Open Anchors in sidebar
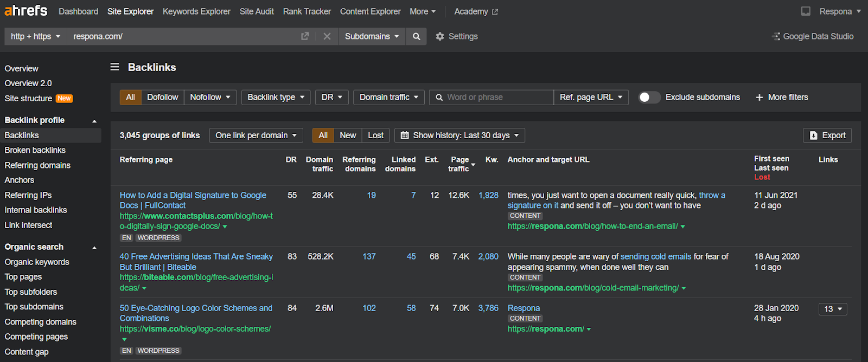 click(x=20, y=180)
